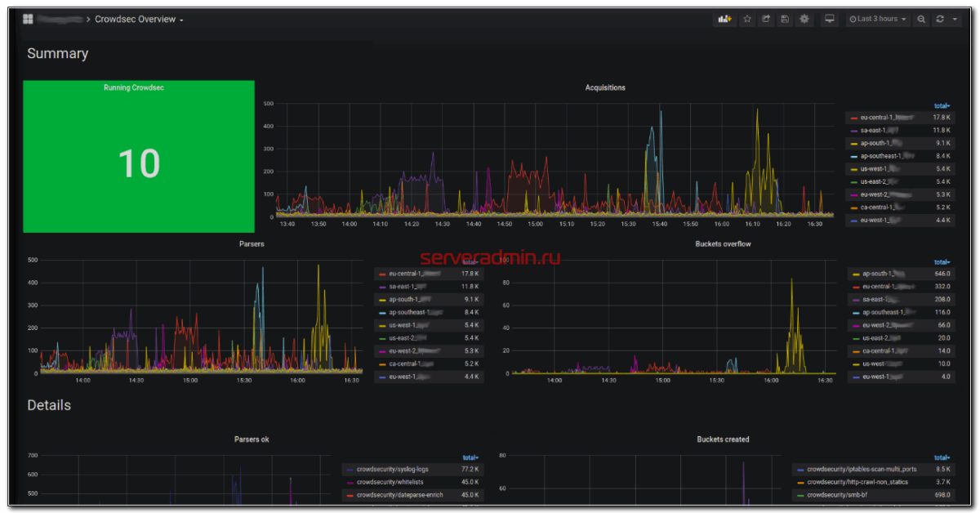Star this dashboard as favorite
Image resolution: width=980 pixels, height=513 pixels.
point(746,19)
